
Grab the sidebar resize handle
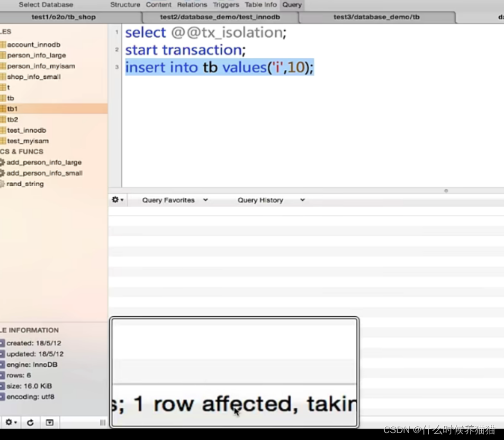point(103,423)
